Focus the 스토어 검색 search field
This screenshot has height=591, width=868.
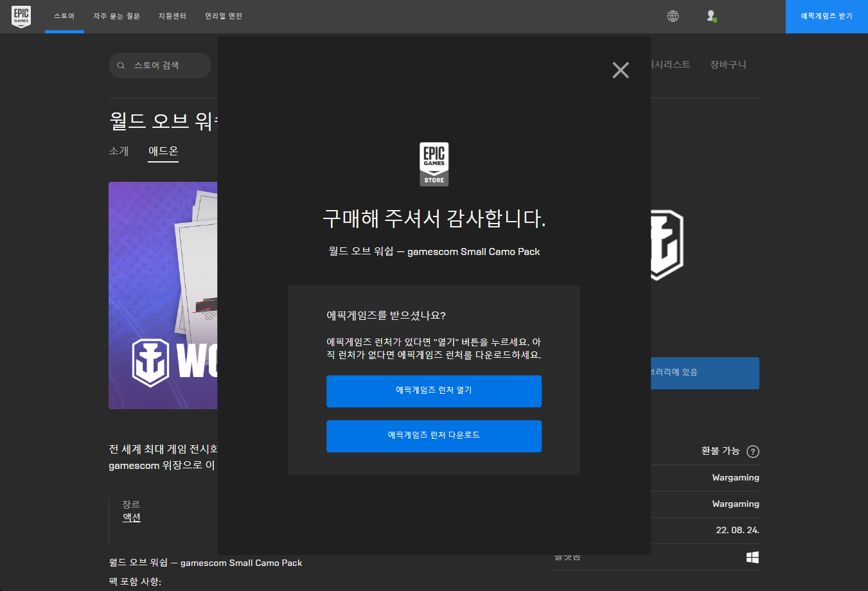[x=160, y=66]
